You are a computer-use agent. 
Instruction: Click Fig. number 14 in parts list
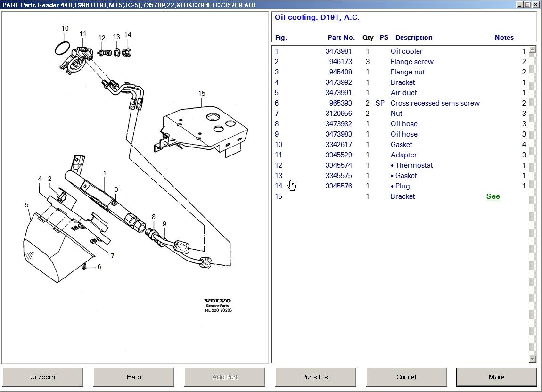click(x=279, y=186)
